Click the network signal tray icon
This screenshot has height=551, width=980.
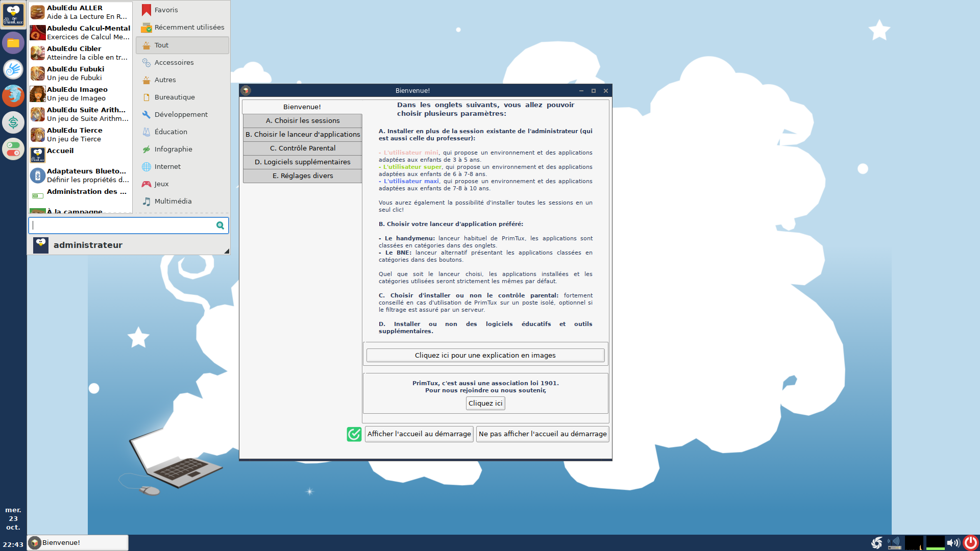coord(894,543)
